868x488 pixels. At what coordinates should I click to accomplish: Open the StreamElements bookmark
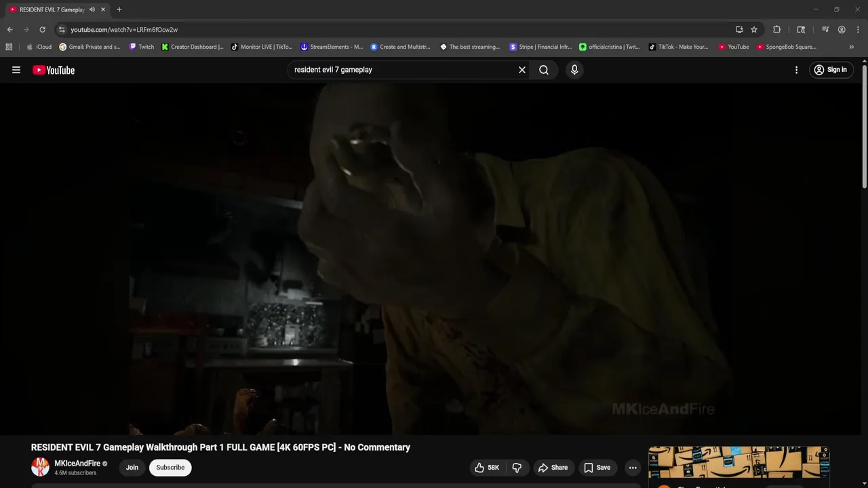tap(332, 47)
